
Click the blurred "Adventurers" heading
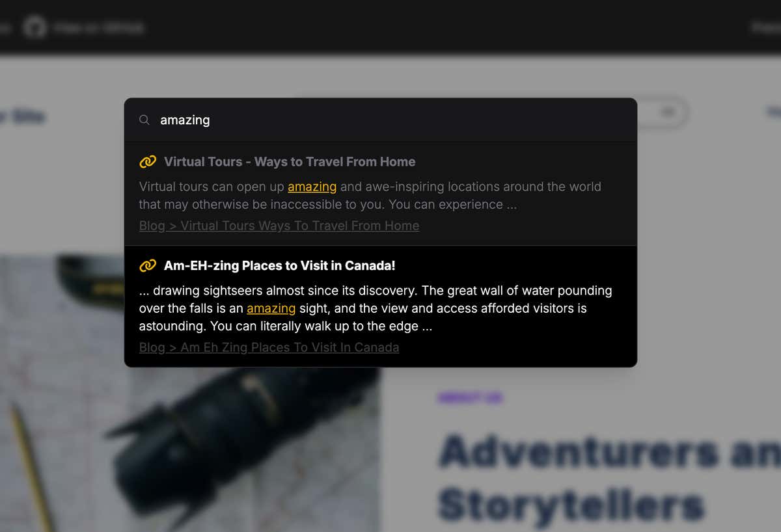[609, 451]
